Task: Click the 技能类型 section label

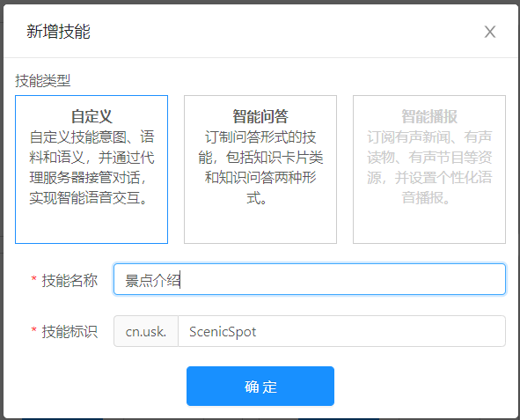Action: [x=43, y=81]
